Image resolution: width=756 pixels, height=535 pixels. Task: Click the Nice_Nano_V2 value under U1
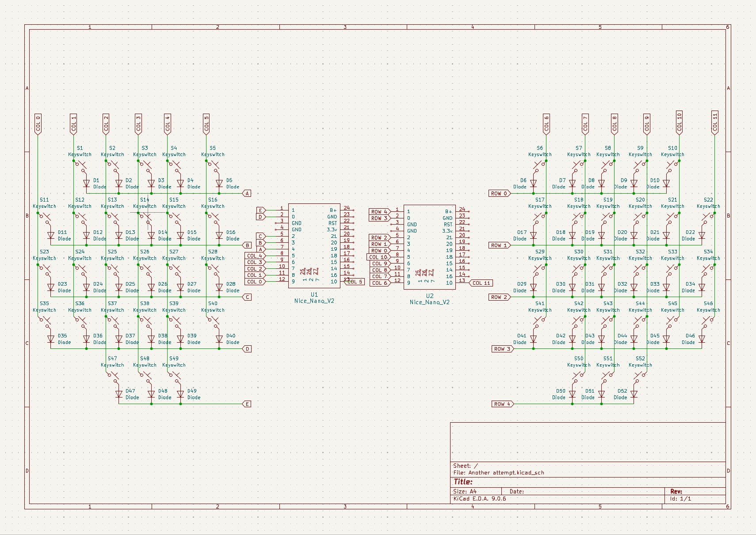[314, 301]
